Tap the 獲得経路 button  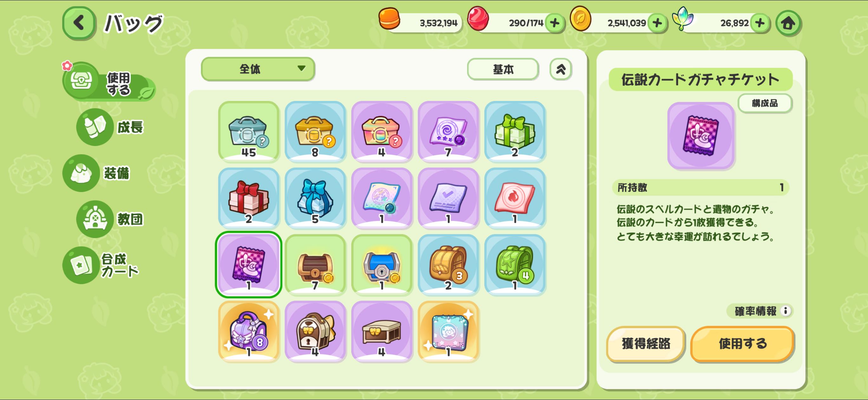pos(646,344)
